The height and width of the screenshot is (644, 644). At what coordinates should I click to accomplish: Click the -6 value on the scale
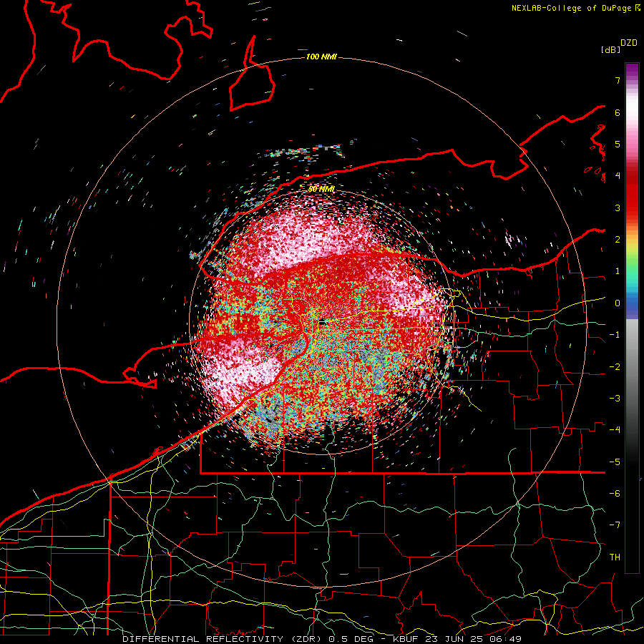click(x=615, y=493)
